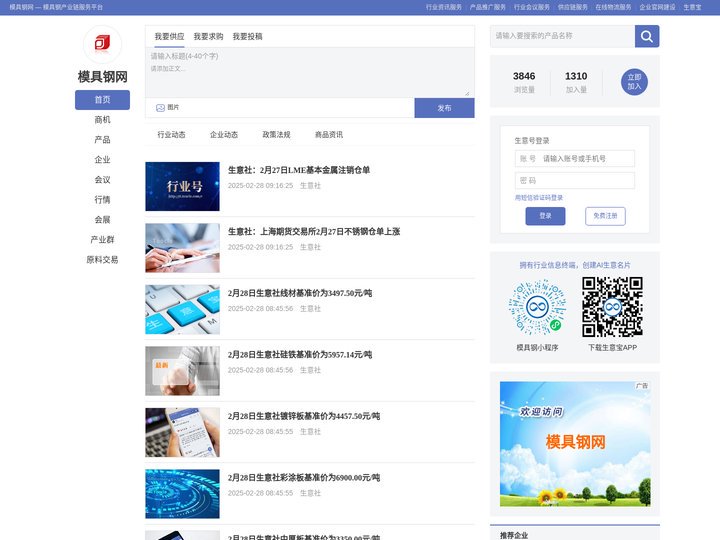Click the search magnifier button
This screenshot has width=720, height=540.
647,36
